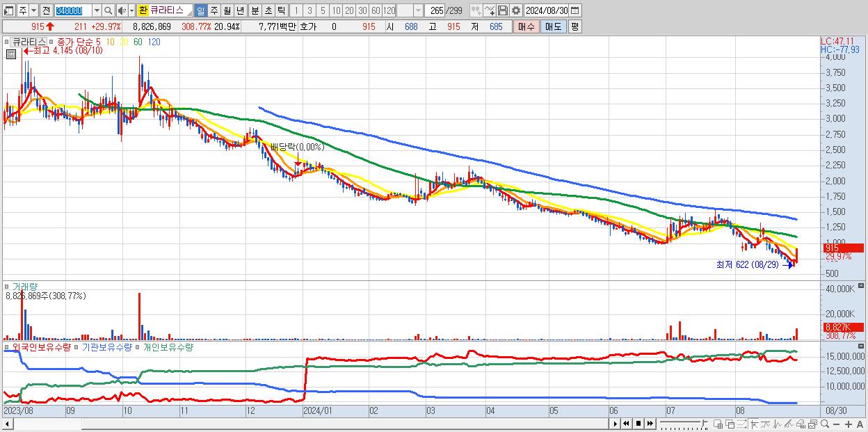The height and width of the screenshot is (432, 868).
Task: Switch to the minute (분) chart
Action: coord(255,11)
